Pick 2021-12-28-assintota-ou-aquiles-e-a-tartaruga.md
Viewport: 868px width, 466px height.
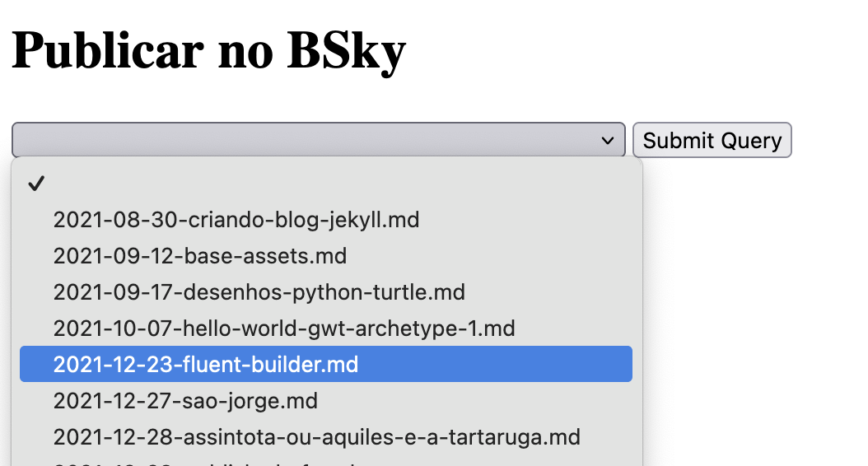tap(317, 436)
